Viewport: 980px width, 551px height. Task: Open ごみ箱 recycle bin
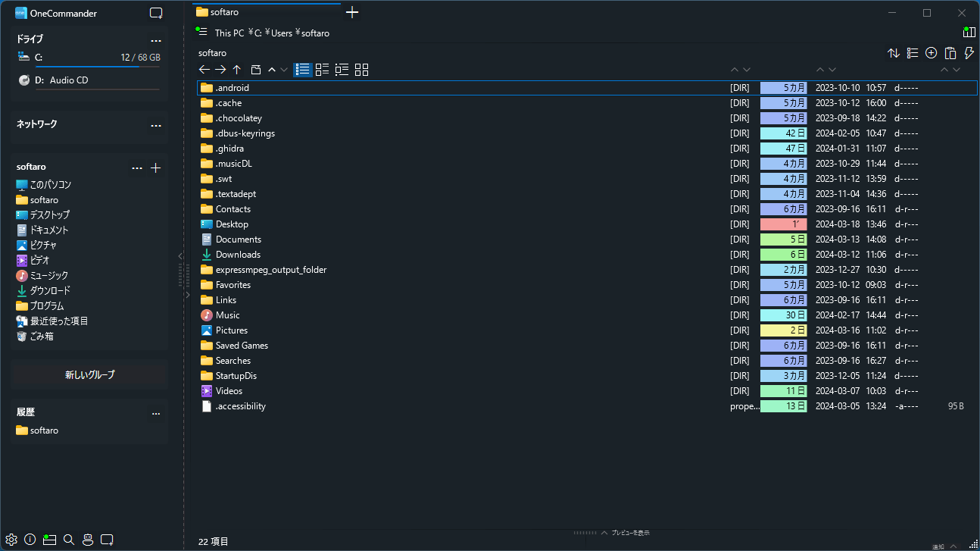click(x=35, y=337)
